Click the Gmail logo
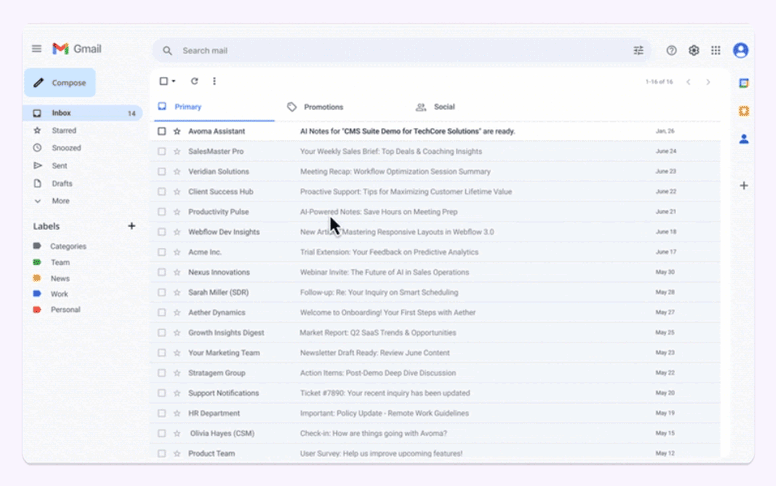Viewport: 776px width, 486px height. [77, 49]
